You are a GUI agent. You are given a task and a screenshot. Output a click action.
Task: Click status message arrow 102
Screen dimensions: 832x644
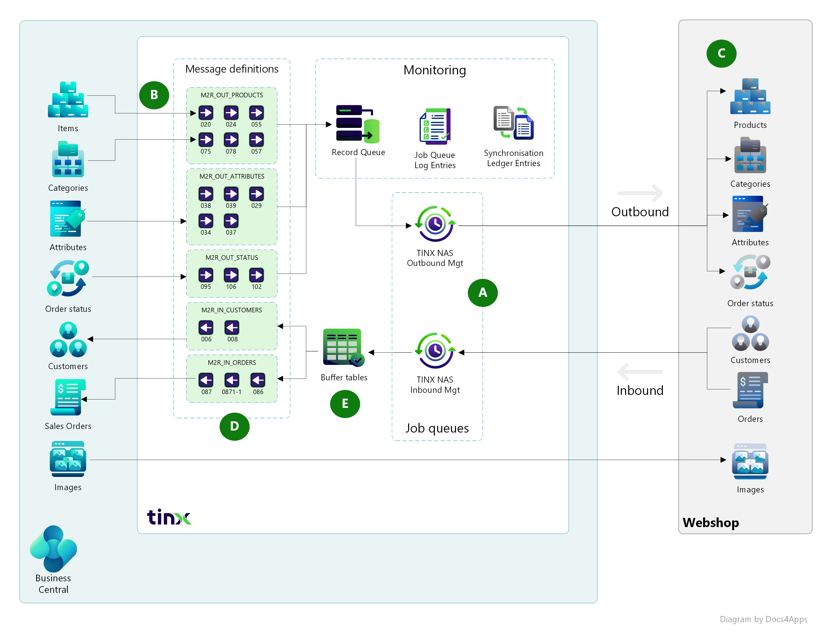coord(256,275)
